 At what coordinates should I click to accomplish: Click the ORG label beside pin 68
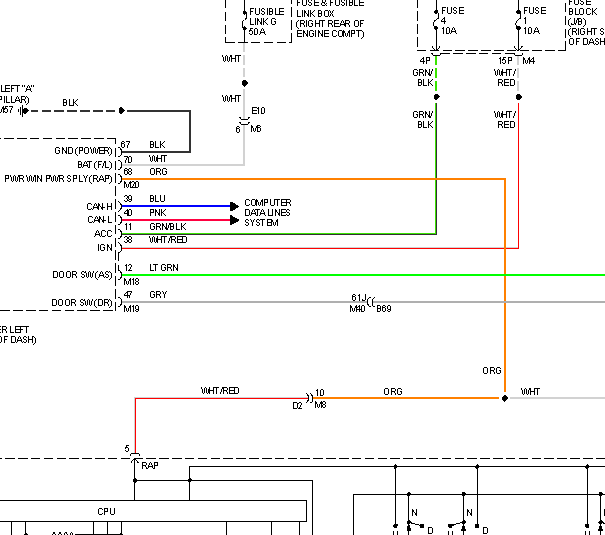click(158, 172)
